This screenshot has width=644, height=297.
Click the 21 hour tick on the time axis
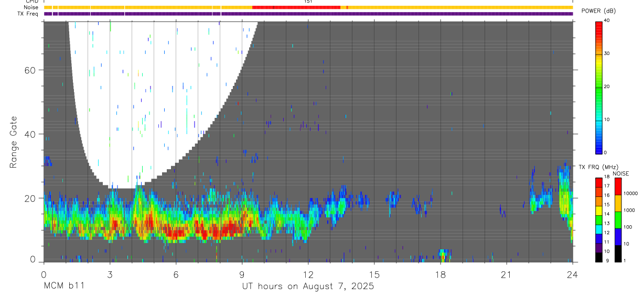[506, 274]
